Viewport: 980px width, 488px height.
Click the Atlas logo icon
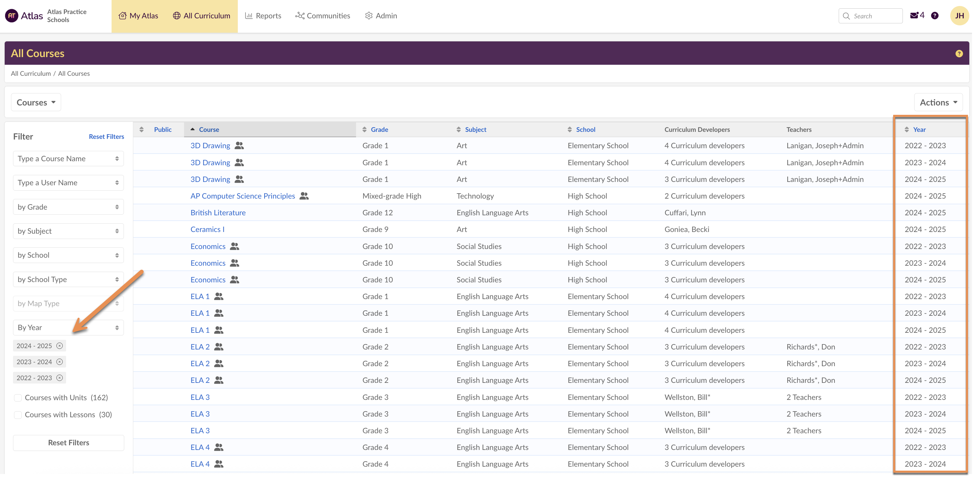pyautogui.click(x=12, y=16)
